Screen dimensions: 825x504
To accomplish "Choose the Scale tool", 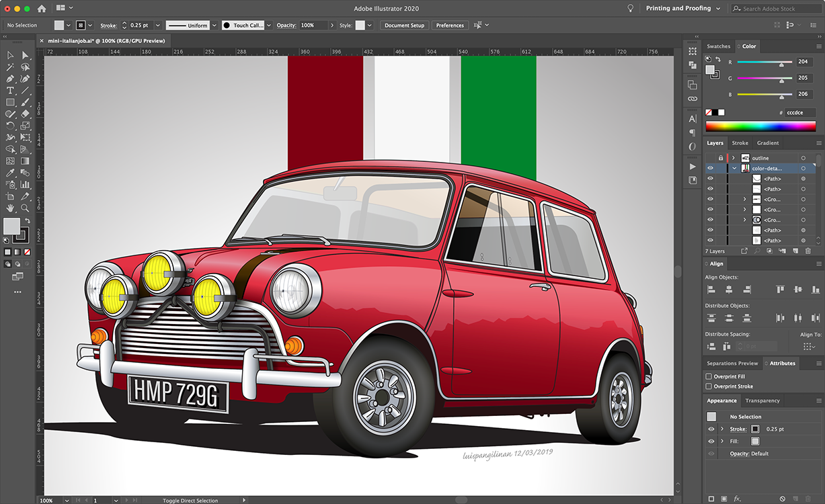I will coord(25,126).
